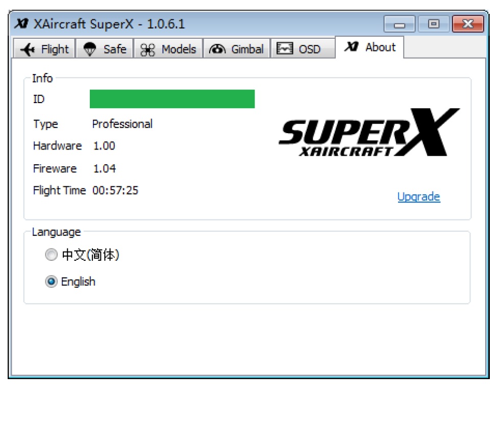
Task: Click the gauge icon on Gimbal tab
Action: [x=217, y=49]
